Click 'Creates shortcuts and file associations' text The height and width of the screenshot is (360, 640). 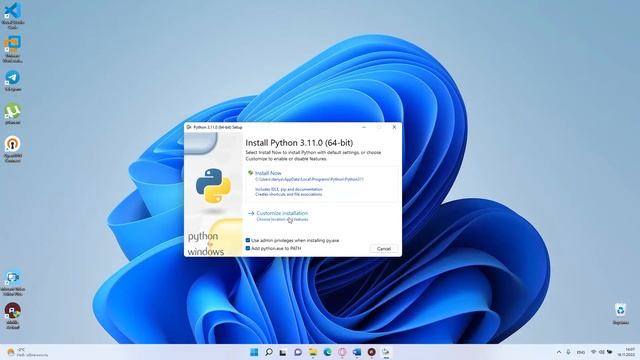point(289,194)
